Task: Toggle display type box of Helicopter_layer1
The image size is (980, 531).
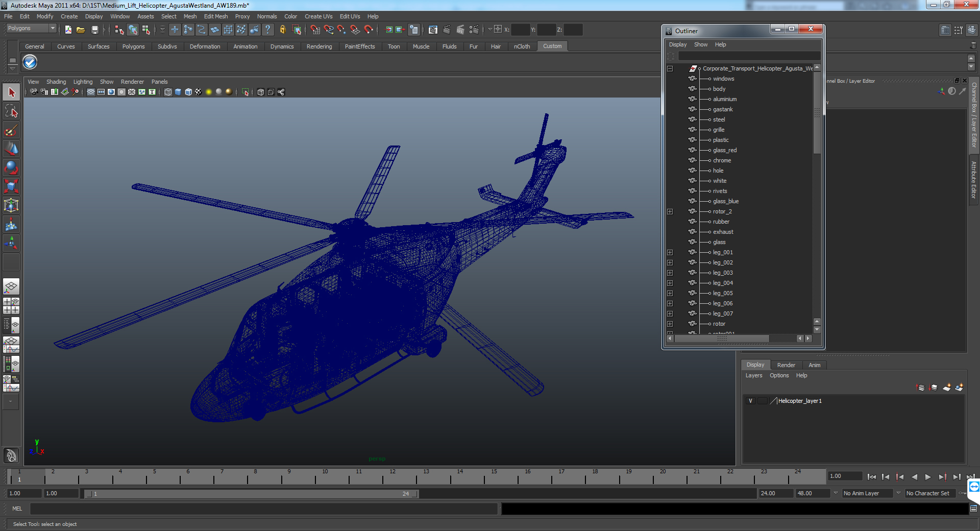Action: pyautogui.click(x=762, y=401)
